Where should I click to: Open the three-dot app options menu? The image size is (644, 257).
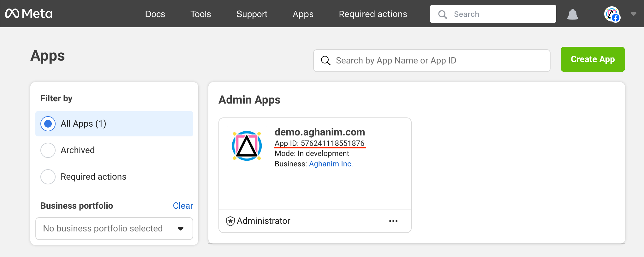(x=393, y=221)
